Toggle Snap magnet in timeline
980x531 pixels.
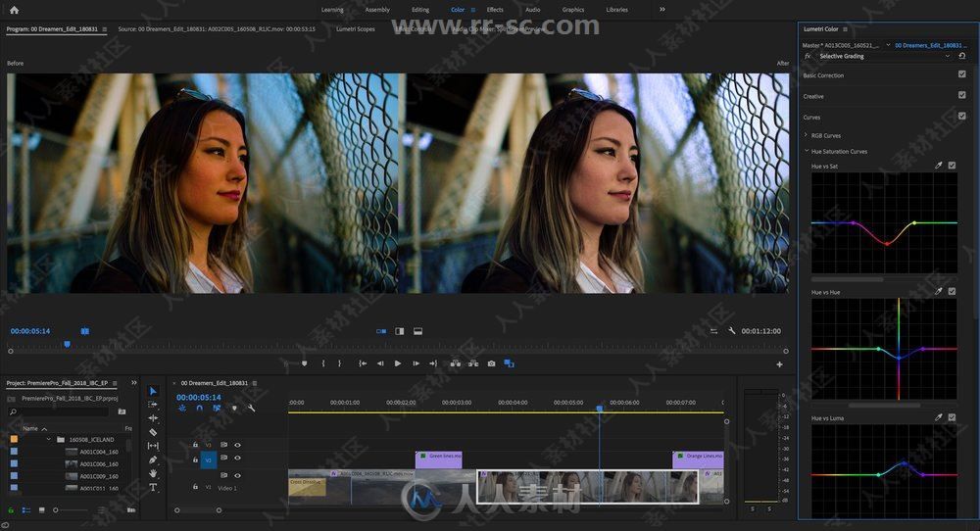(x=199, y=408)
